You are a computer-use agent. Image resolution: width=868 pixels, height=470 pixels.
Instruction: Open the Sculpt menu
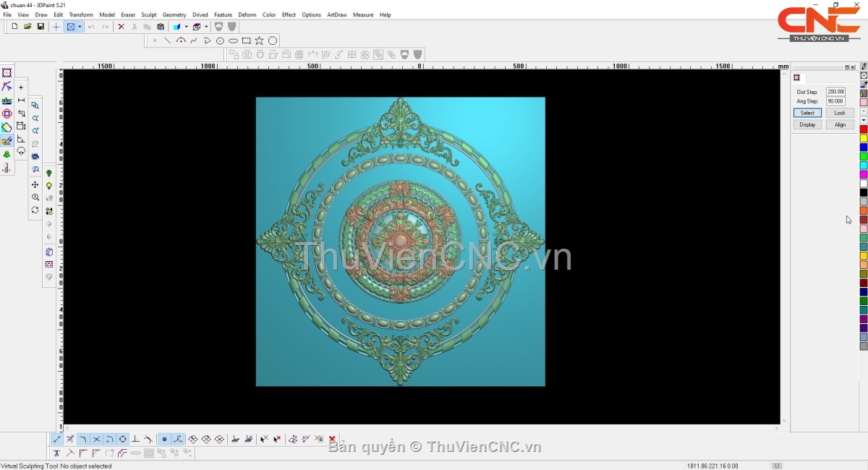tap(148, 14)
